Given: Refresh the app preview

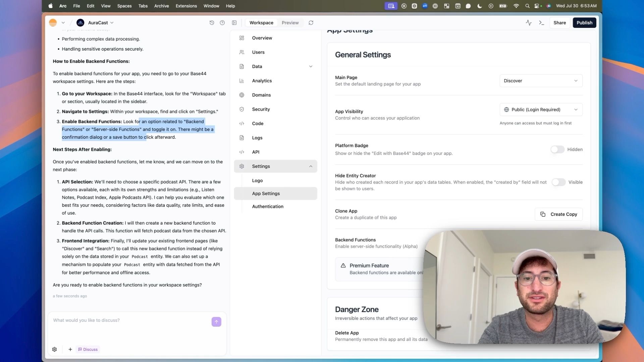Looking at the screenshot, I should click(311, 22).
